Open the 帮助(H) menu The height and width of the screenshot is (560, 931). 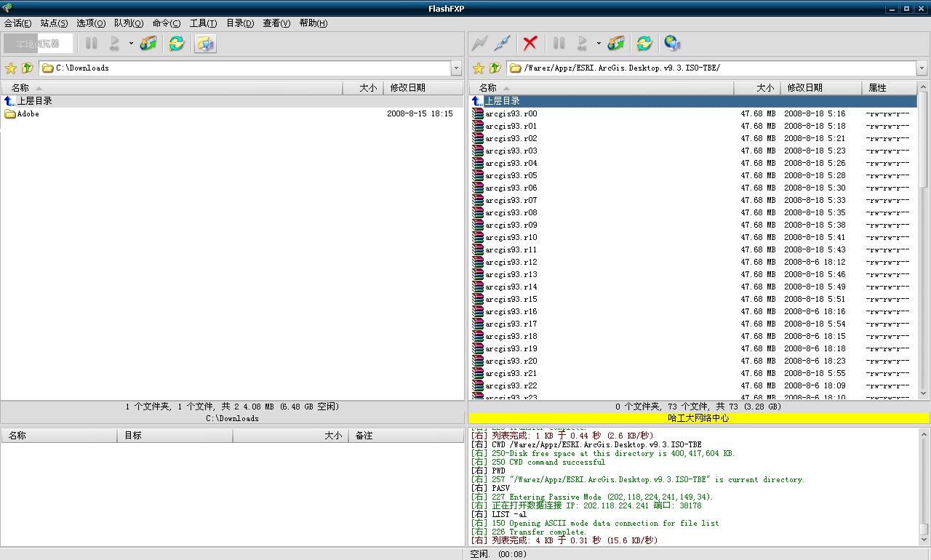(x=313, y=23)
